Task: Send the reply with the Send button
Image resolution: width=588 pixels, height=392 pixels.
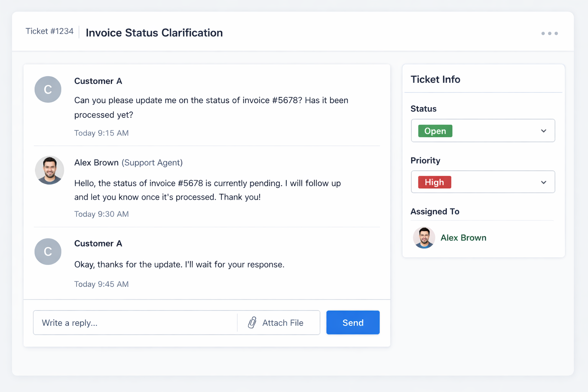Action: (x=353, y=323)
